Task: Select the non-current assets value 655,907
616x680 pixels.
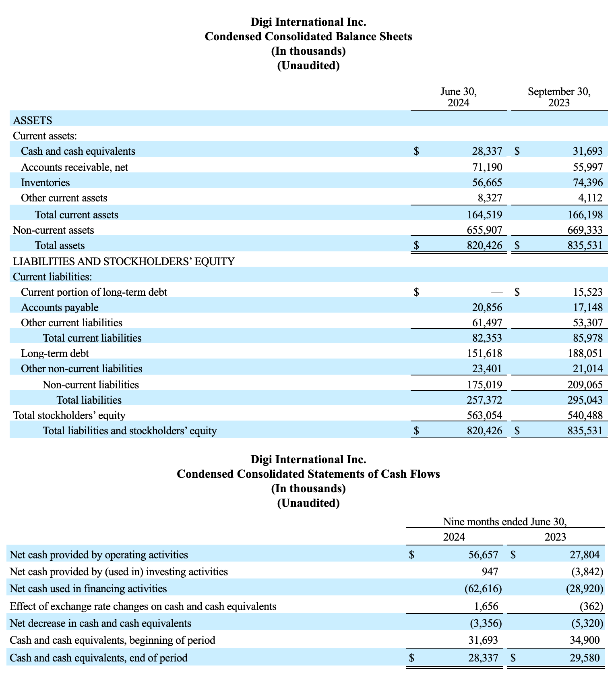Action: tap(484, 230)
